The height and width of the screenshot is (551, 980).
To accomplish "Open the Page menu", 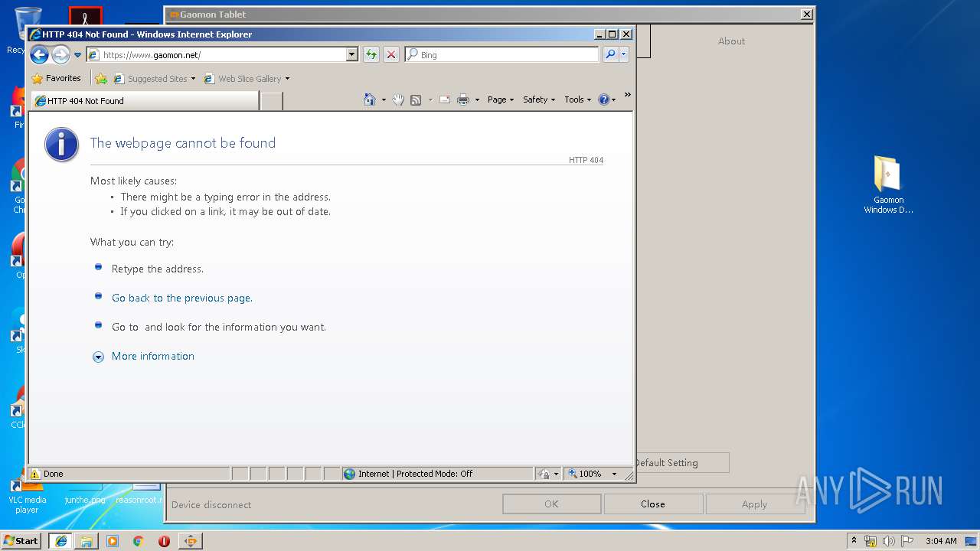I will pyautogui.click(x=501, y=99).
